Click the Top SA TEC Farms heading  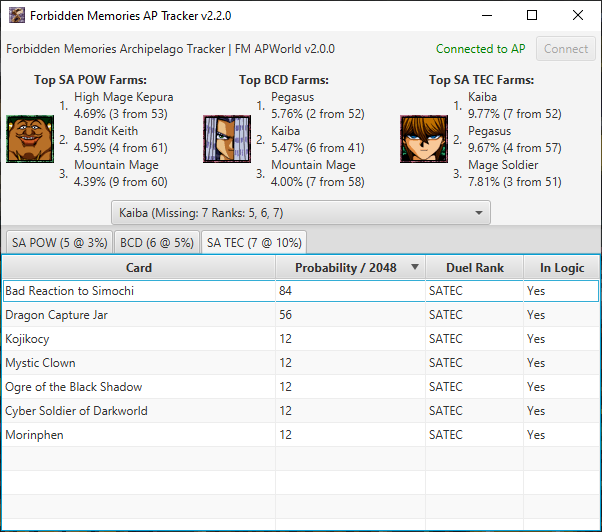tap(481, 79)
